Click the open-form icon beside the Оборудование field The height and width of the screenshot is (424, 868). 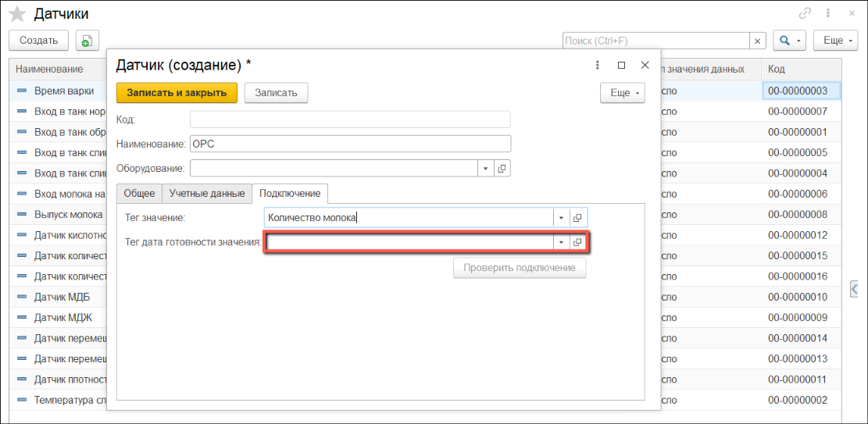(x=502, y=168)
